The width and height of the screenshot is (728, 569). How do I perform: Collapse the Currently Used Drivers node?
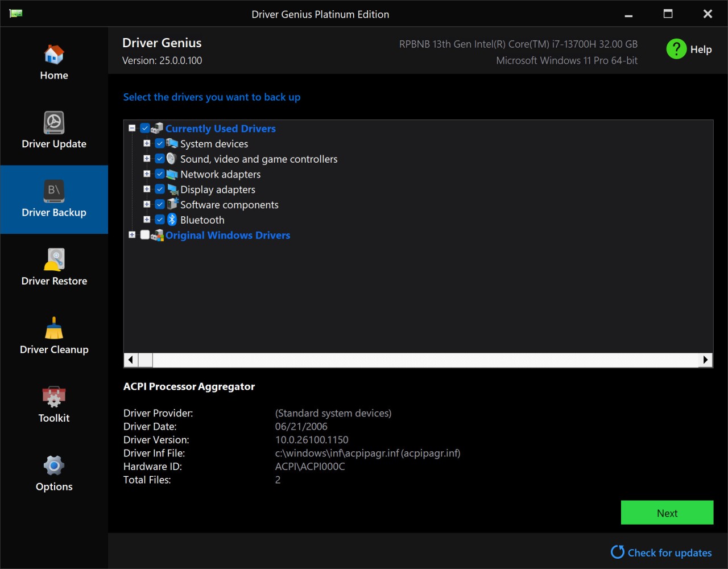point(132,129)
